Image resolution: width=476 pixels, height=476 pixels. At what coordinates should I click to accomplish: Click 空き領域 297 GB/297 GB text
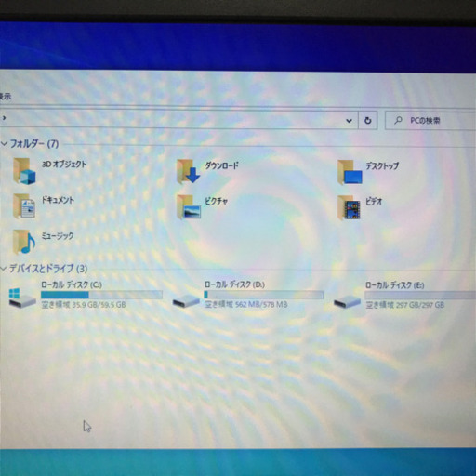click(x=405, y=305)
